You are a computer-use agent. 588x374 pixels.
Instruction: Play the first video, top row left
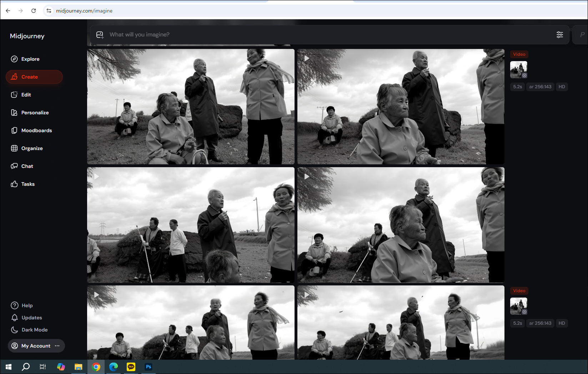point(96,58)
